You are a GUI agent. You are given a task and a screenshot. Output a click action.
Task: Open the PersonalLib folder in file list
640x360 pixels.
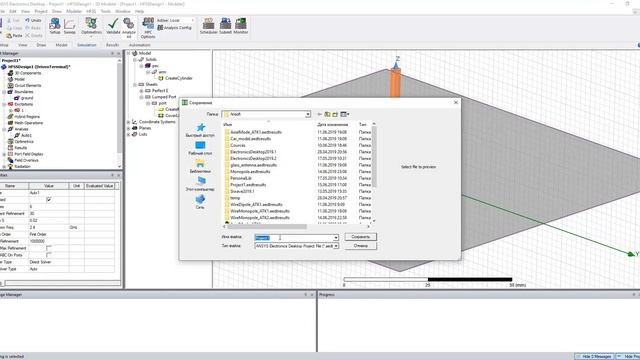pyautogui.click(x=241, y=178)
